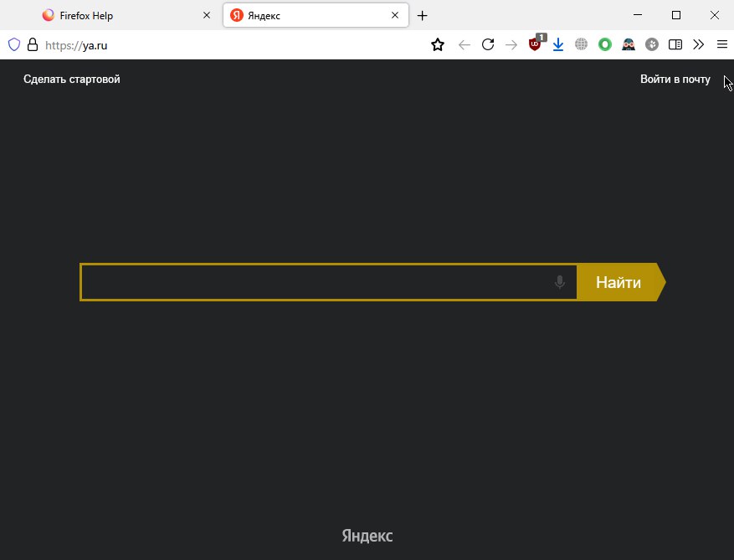Viewport: 734px width, 560px height.
Task: Close the Firefox window
Action: tap(715, 15)
